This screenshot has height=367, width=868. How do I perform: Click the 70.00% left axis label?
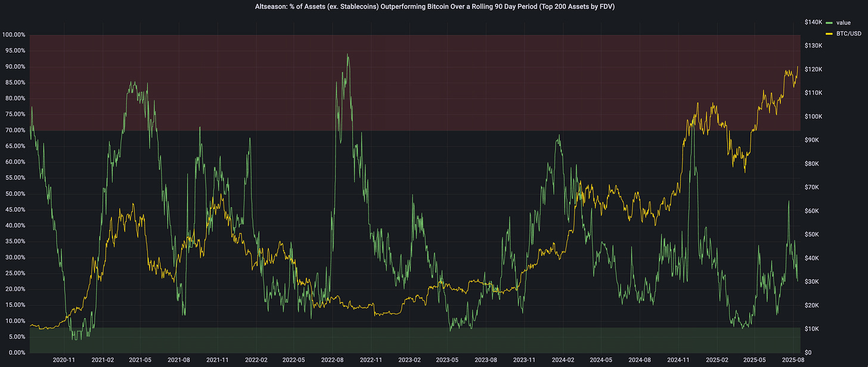point(15,130)
